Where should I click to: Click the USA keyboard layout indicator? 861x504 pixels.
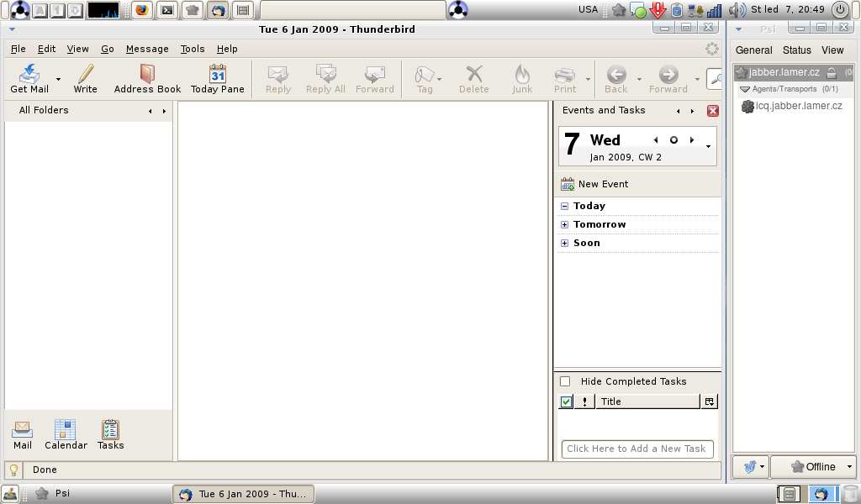(588, 9)
